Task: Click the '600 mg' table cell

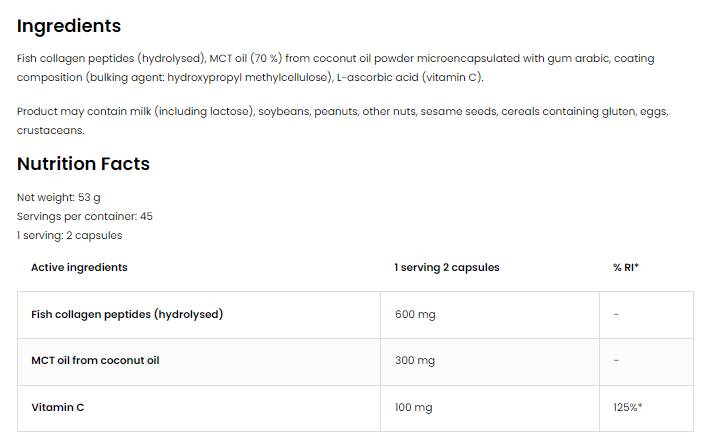Action: pos(415,314)
